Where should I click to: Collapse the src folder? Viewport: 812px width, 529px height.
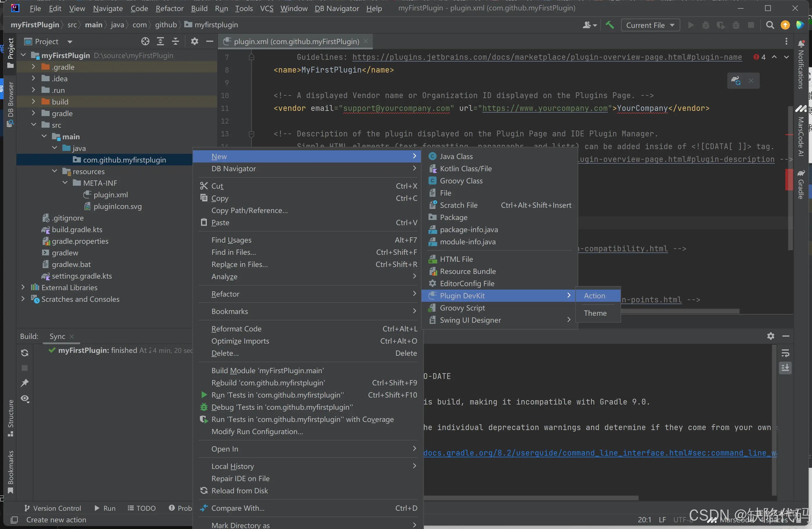pos(33,125)
